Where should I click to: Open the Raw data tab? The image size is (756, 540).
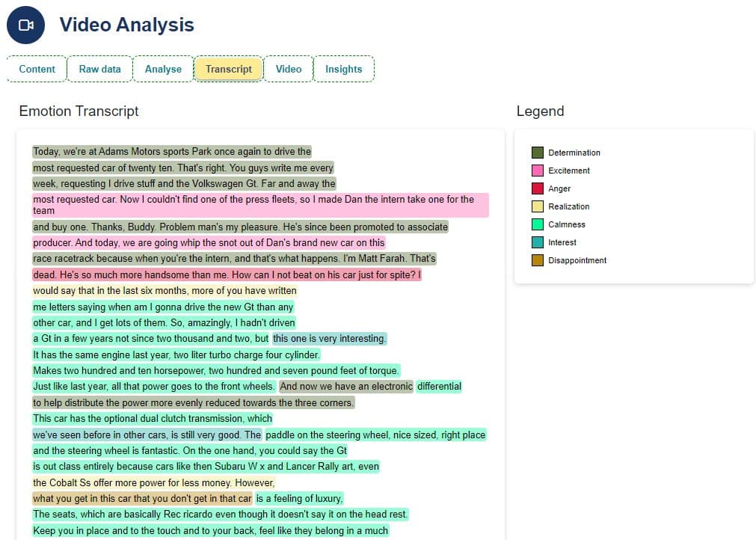coord(100,69)
